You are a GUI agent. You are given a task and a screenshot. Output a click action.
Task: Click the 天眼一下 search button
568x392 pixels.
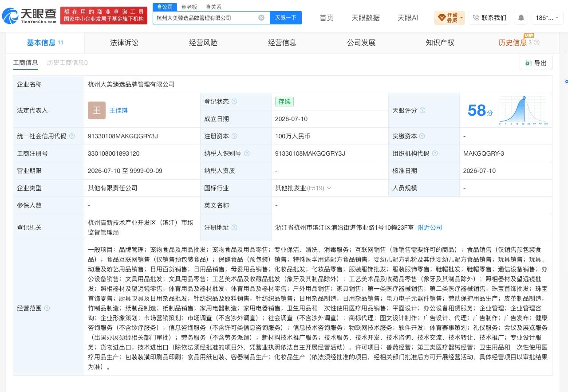(286, 18)
